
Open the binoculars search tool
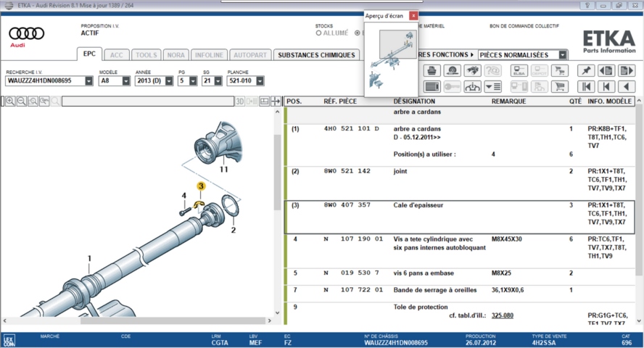coord(472,70)
